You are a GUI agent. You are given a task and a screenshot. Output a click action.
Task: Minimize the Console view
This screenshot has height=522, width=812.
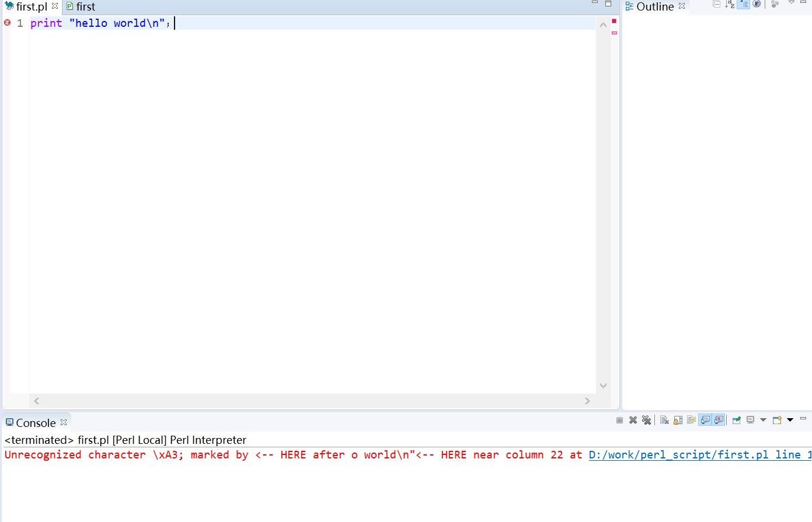803,418
